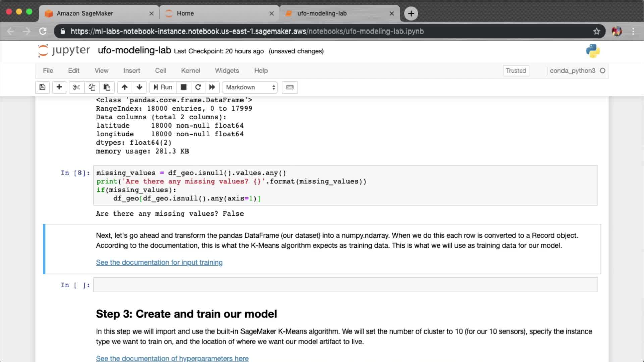Restart the kernel icon
The image size is (644, 362).
(198, 87)
